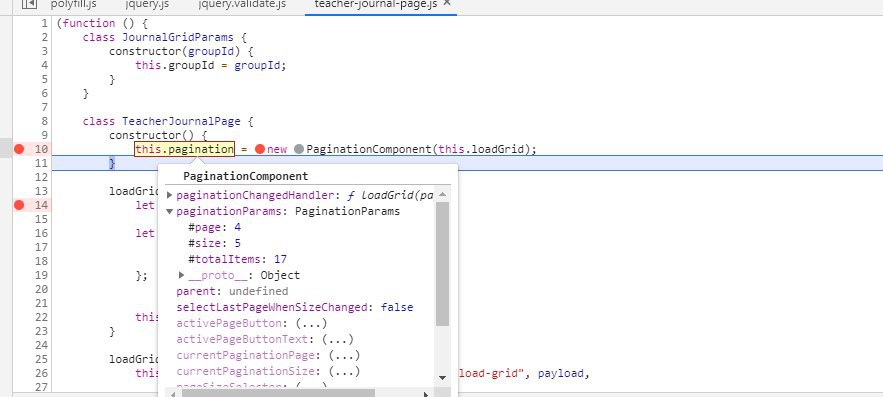Remove the breakpoint on line 10
Viewport: 883px width, 397px height.
(x=19, y=149)
